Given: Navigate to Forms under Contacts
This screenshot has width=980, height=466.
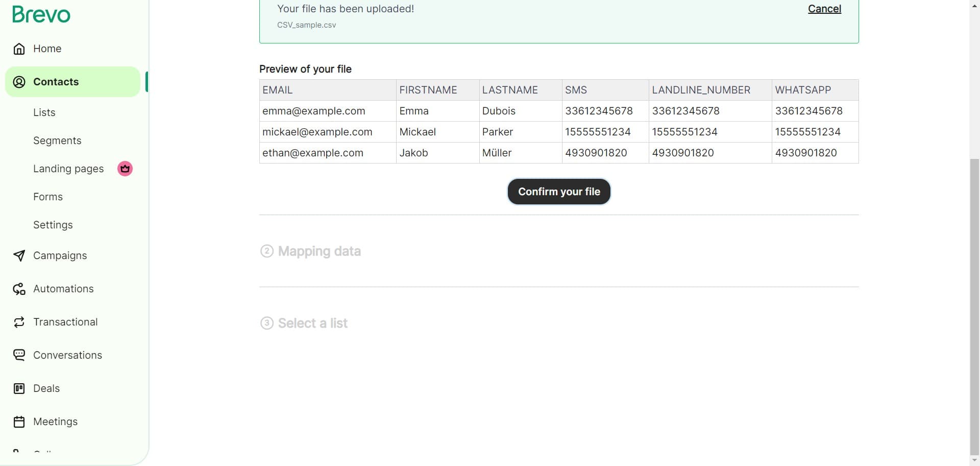Looking at the screenshot, I should (48, 197).
